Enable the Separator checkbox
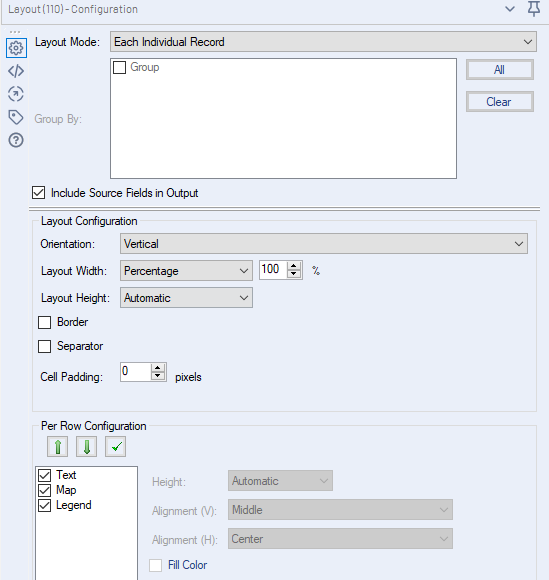Screen dimensions: 549x580 (x=45, y=346)
